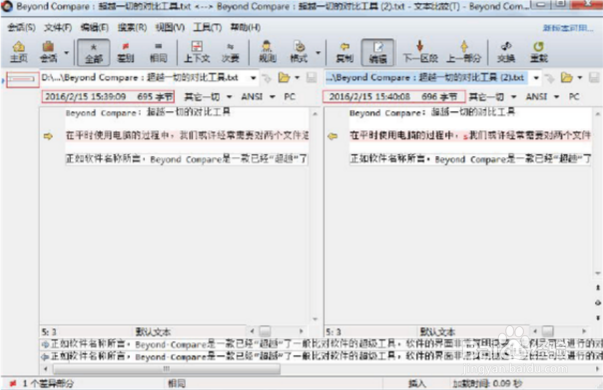Click the 插入 insert mode indicator
This screenshot has width=603, height=390.
[417, 383]
